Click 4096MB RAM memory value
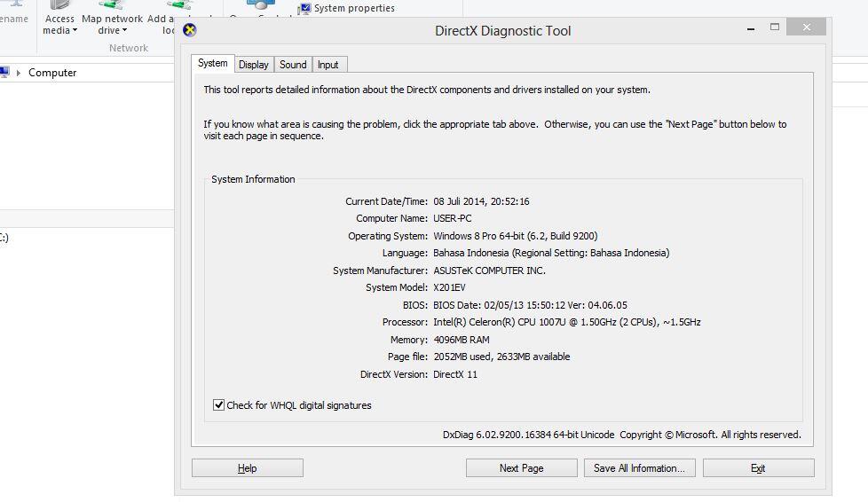 [462, 340]
